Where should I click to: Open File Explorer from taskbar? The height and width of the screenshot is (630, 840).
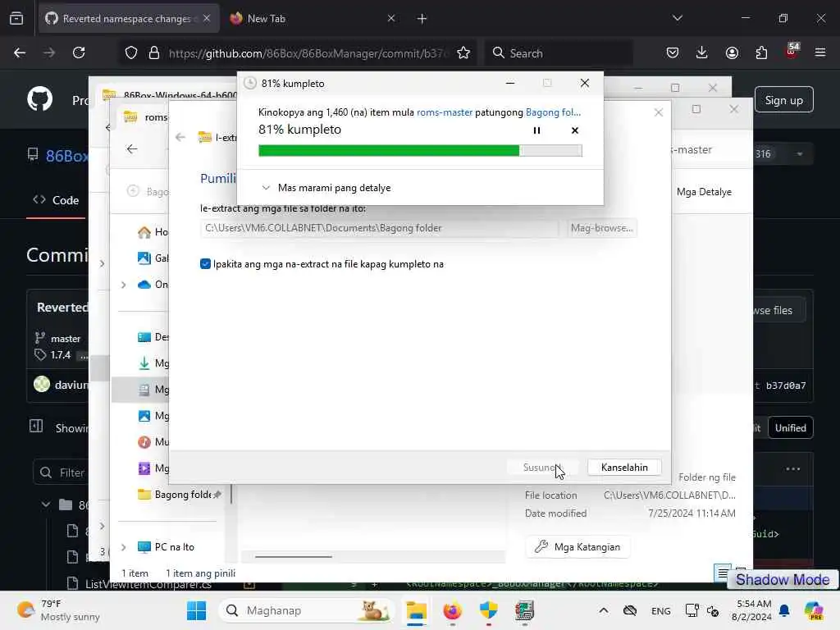(416, 610)
